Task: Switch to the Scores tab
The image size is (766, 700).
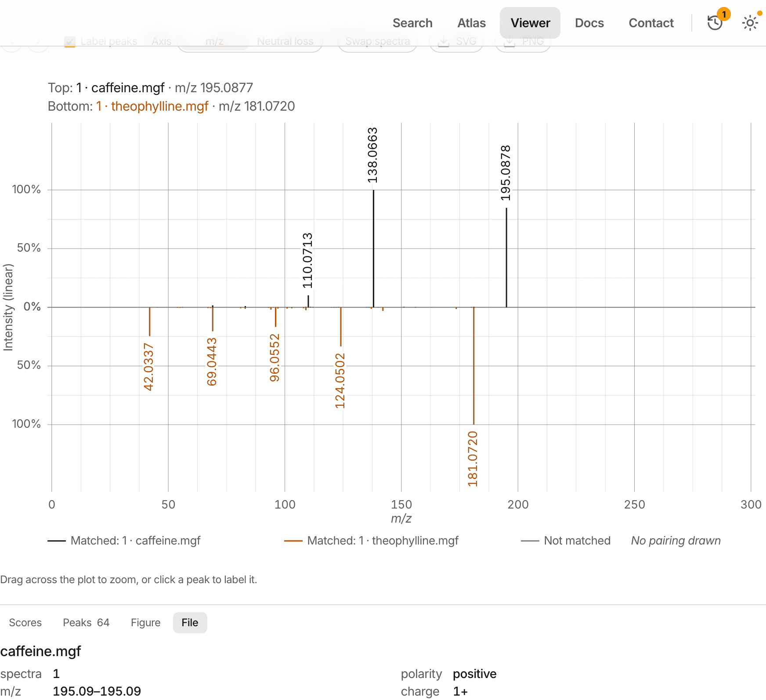Action: coord(25,622)
